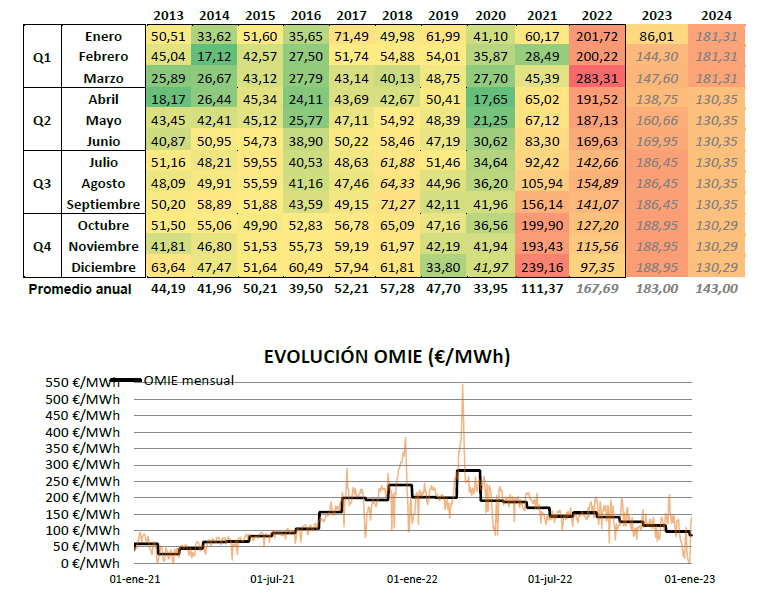This screenshot has height=609, width=761.
Task: Click cell value 63,64 for Diciembre 2013
Action: [x=168, y=267]
